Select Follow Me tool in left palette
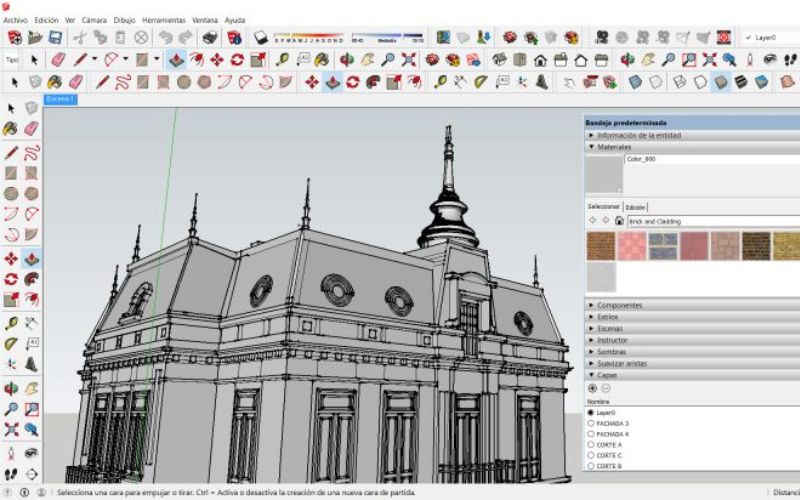The width and height of the screenshot is (800, 500). tap(32, 279)
